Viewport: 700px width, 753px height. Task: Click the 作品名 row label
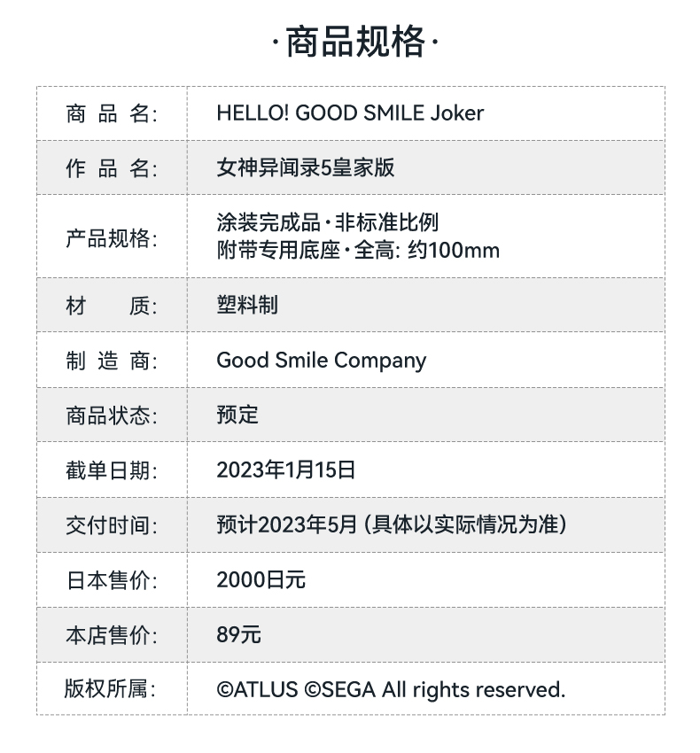(111, 168)
